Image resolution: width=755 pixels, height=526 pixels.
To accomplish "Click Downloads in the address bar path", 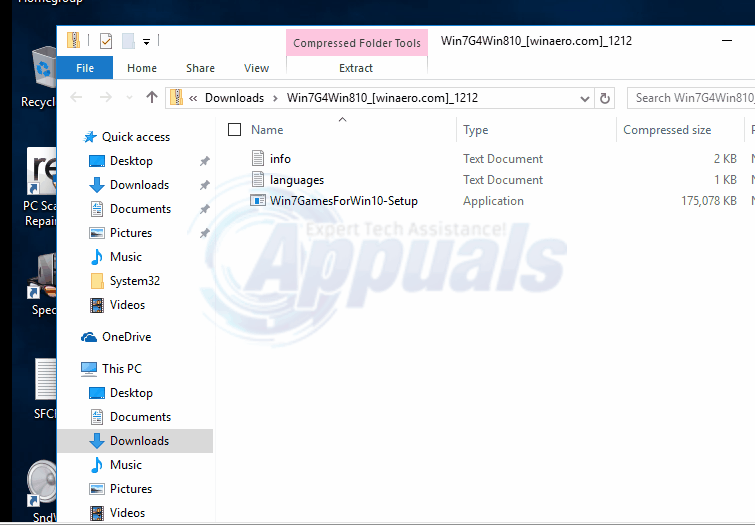I will click(x=234, y=98).
